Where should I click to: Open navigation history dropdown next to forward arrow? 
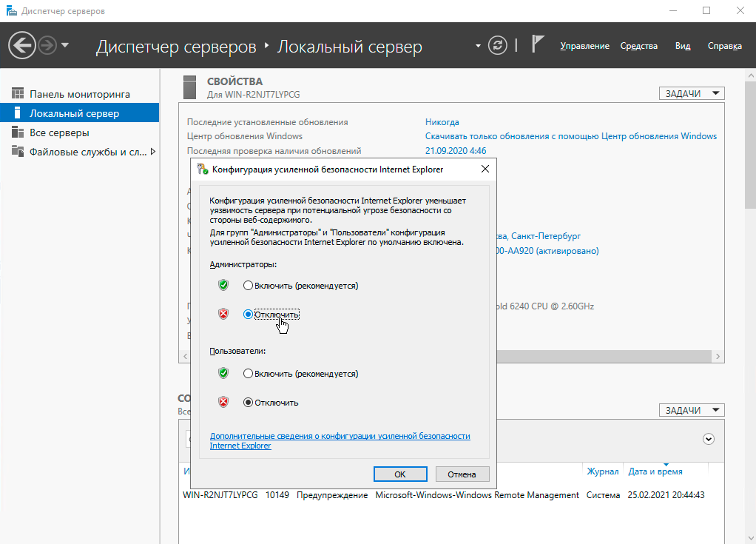click(65, 45)
